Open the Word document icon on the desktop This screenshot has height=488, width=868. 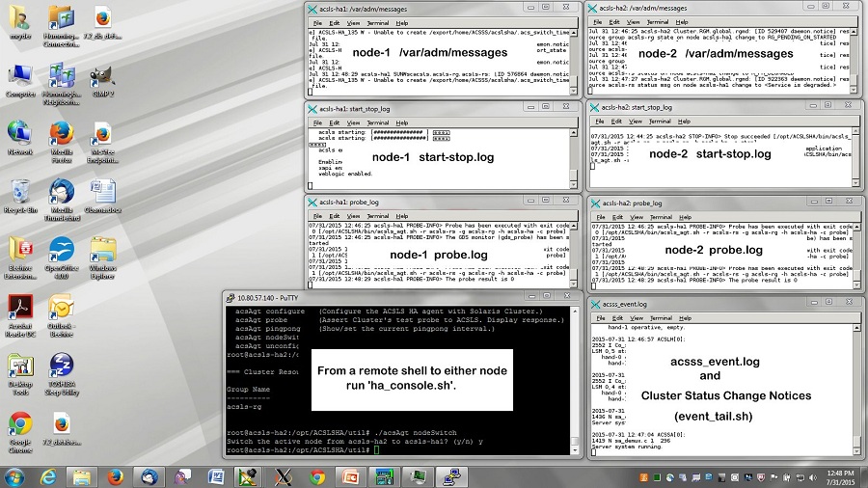click(x=102, y=196)
